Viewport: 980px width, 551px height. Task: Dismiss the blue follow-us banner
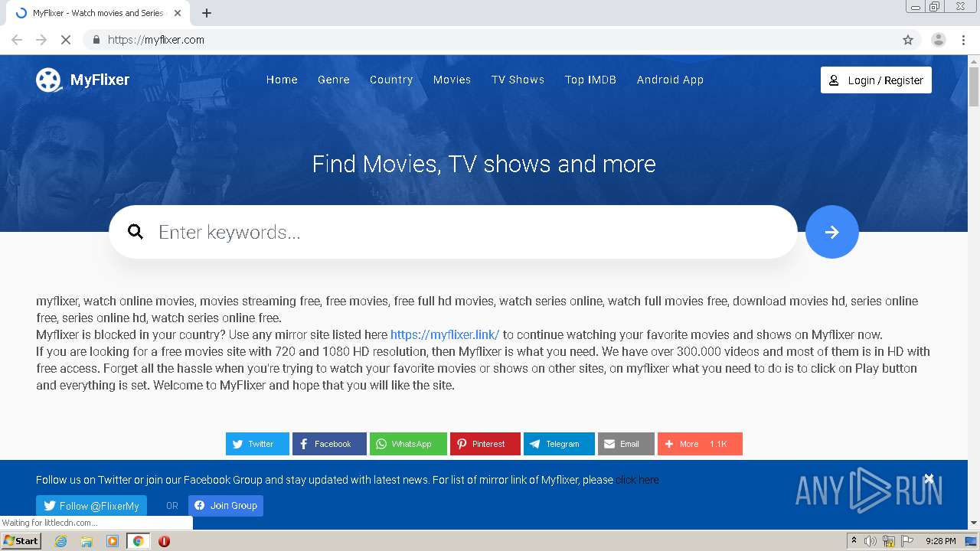click(929, 479)
